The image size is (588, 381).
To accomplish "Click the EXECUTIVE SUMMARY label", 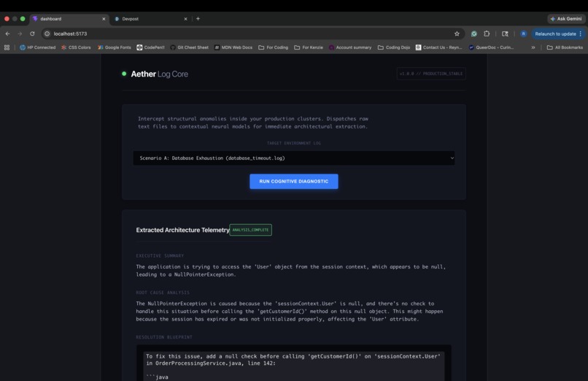I will tap(160, 255).
